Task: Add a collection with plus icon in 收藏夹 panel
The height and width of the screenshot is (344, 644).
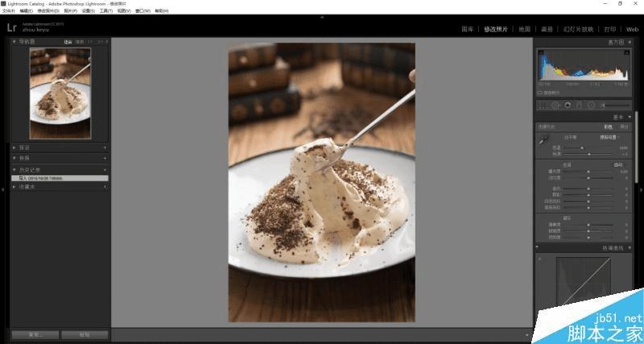Action: coord(105,187)
